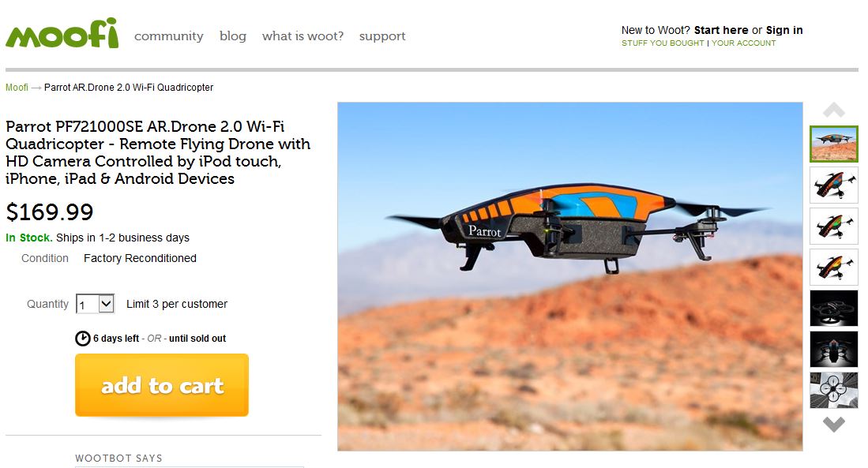Viewport: 868px width, 468px height.
Task: Open the STUFF YOU BOUGHT link
Action: click(x=663, y=43)
